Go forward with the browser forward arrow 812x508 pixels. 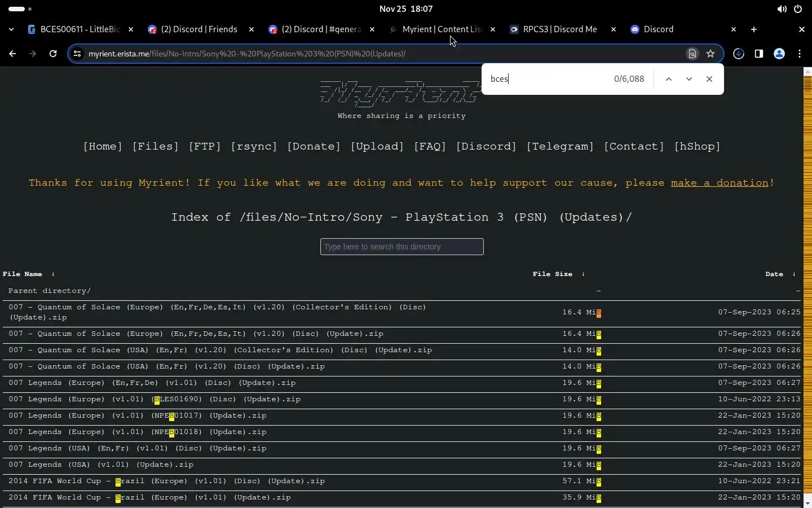[33, 54]
